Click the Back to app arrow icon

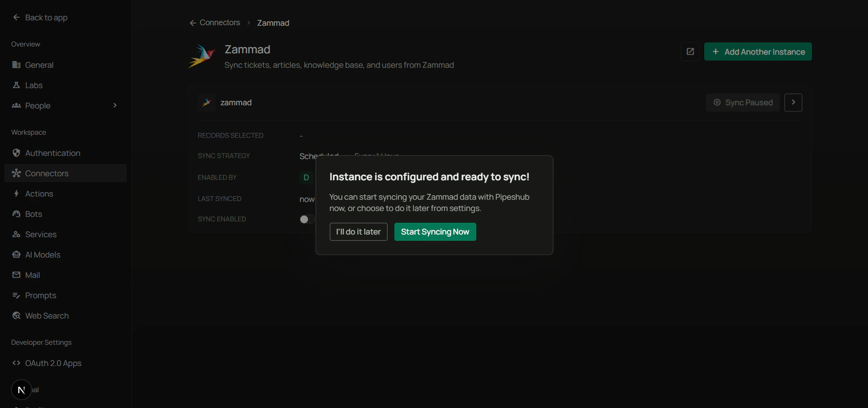pos(16,17)
